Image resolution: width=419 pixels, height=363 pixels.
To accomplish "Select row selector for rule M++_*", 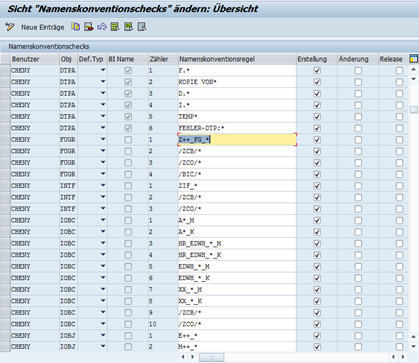I will tap(5, 347).
